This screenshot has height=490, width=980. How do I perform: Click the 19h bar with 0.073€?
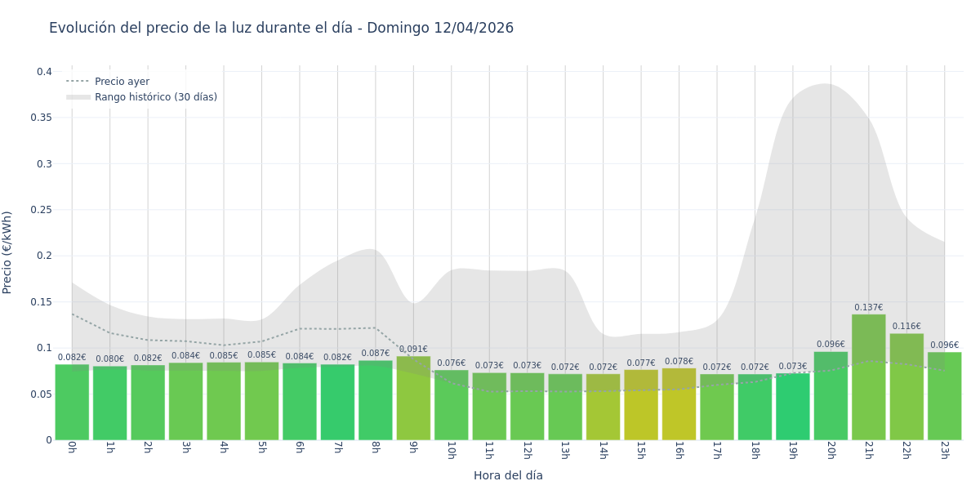coord(792,406)
